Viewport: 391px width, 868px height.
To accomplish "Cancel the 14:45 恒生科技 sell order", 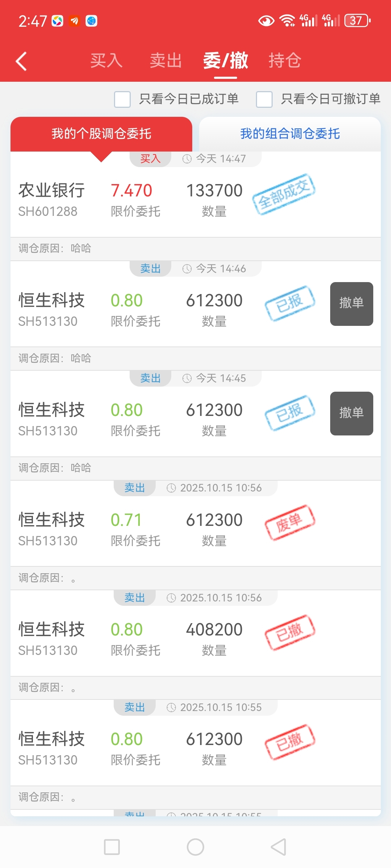I will [x=351, y=413].
